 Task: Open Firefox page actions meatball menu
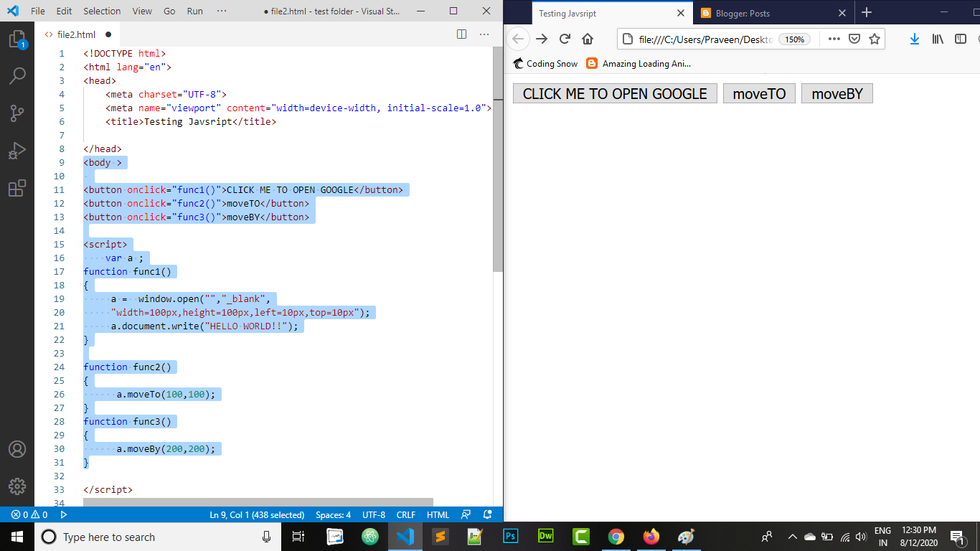coord(833,39)
